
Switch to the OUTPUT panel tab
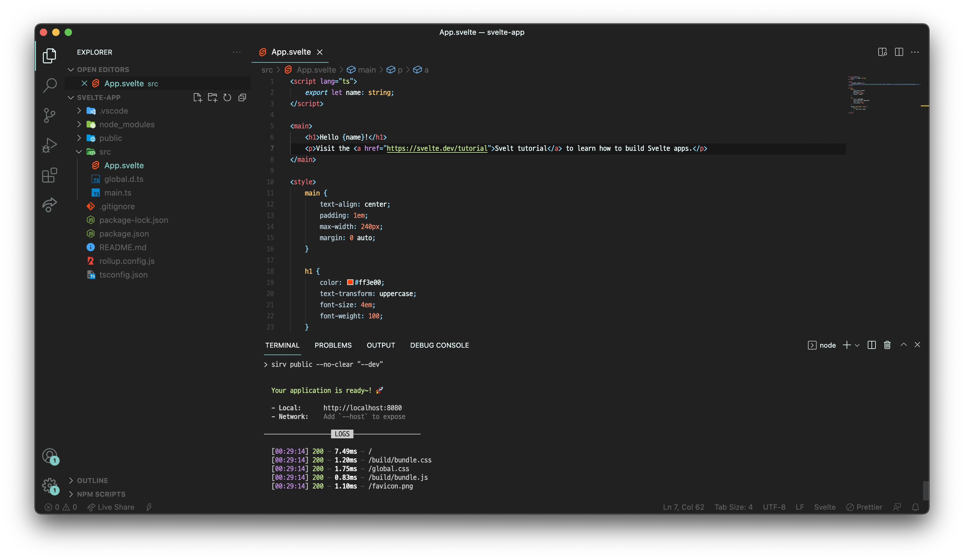381,345
